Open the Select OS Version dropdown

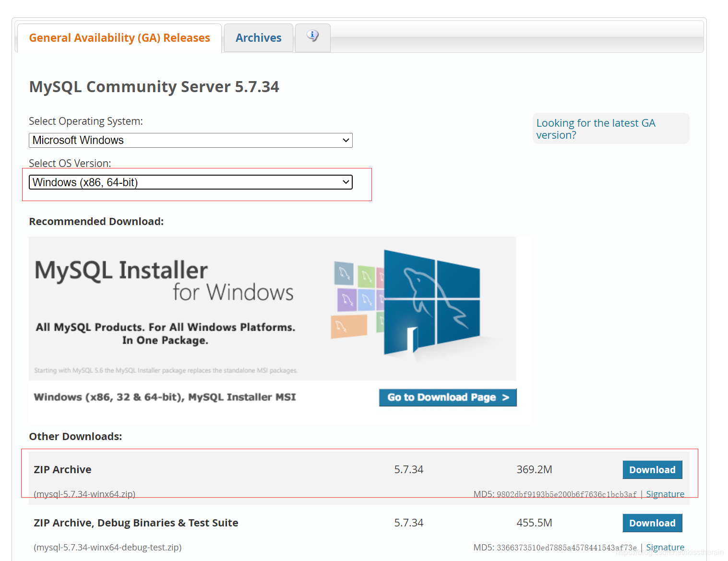(x=191, y=182)
